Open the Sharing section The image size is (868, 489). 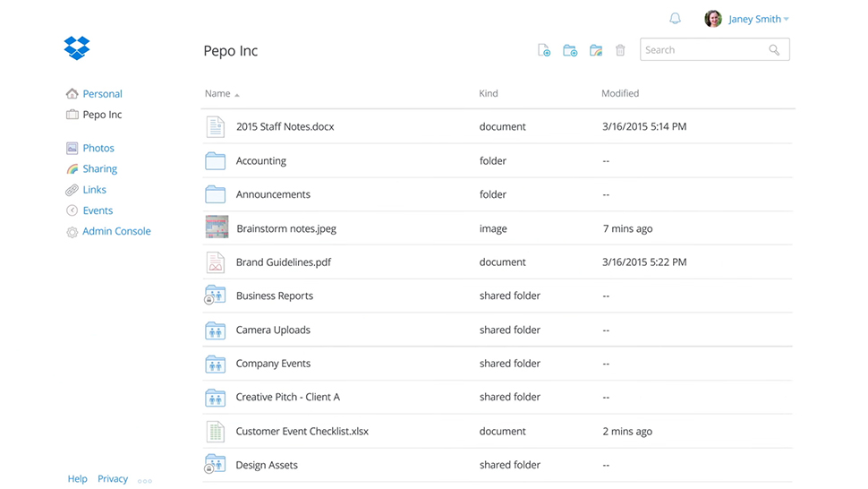coord(99,169)
